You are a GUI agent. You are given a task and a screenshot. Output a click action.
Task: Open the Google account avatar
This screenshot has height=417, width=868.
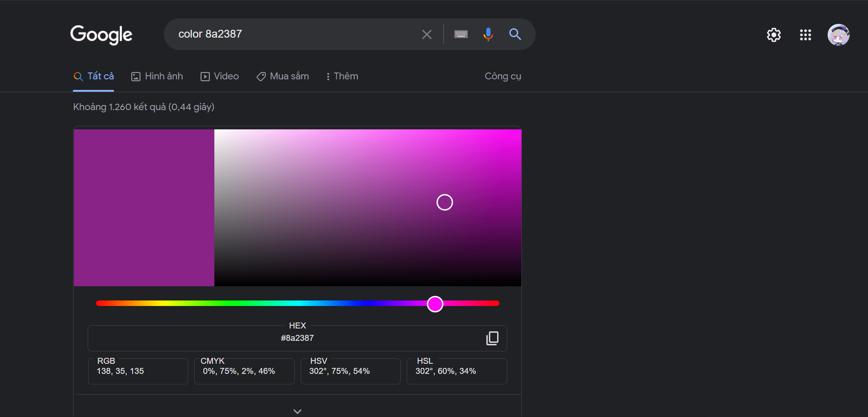[839, 35]
